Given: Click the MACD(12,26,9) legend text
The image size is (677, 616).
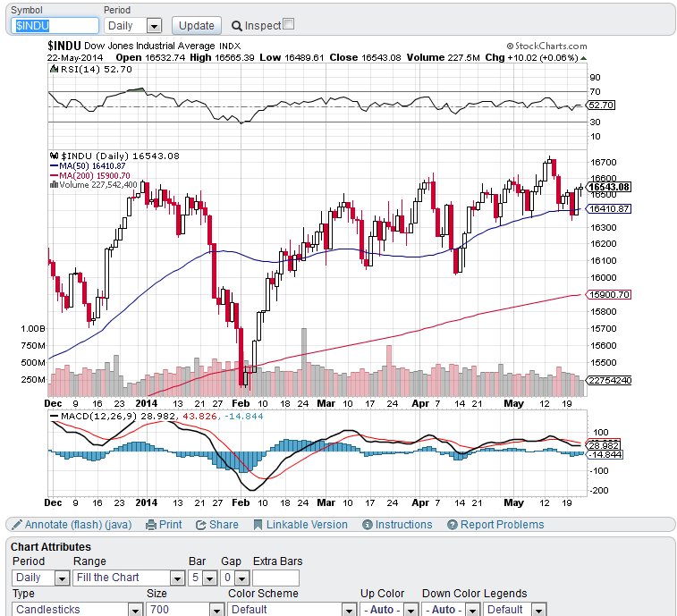Looking at the screenshot, I should (x=99, y=416).
